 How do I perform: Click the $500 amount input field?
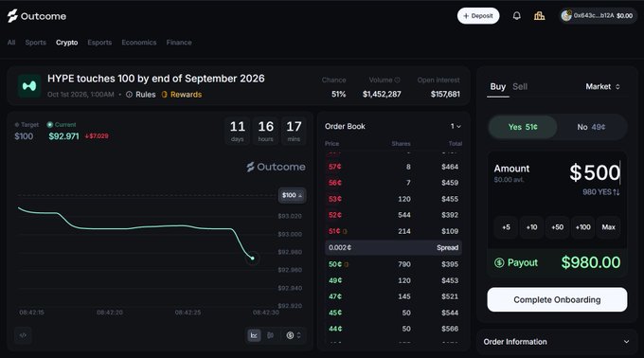[595, 172]
